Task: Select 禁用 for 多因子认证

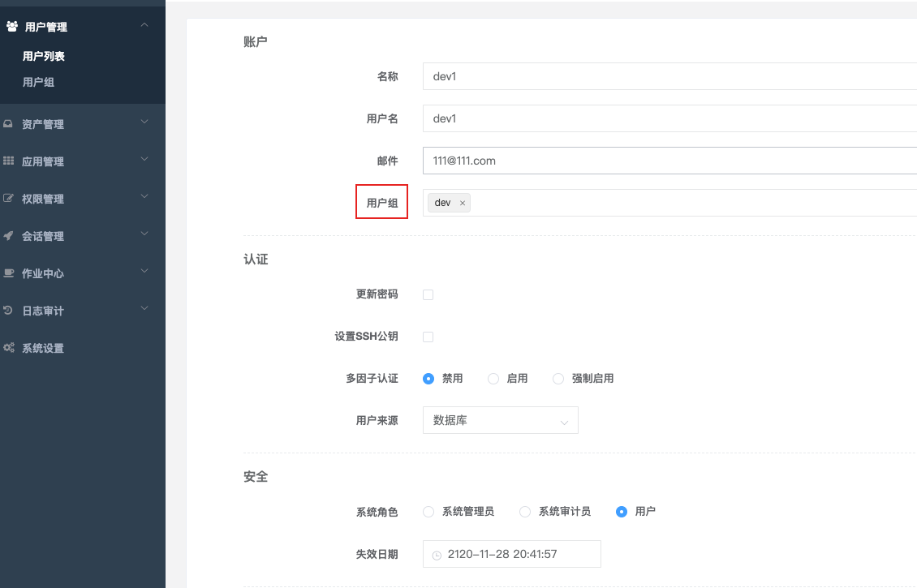Action: [428, 379]
